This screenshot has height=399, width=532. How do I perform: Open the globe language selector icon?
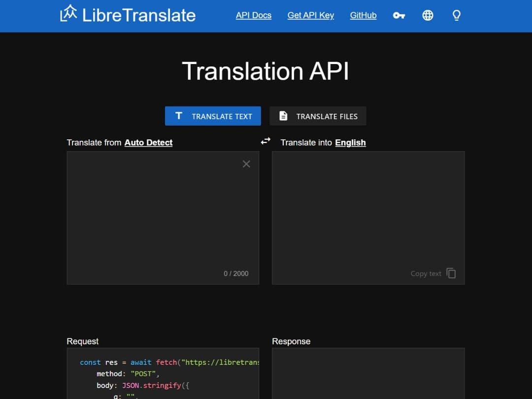pos(428,15)
